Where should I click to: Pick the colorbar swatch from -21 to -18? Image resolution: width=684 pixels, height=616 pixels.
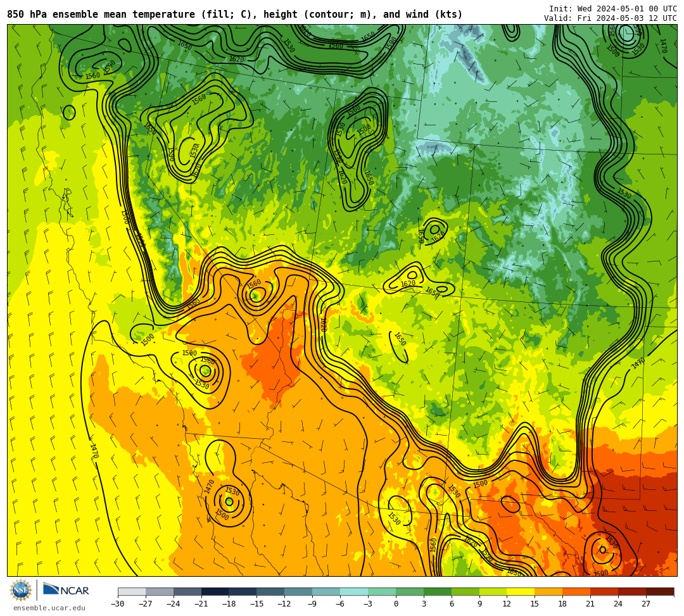[215, 591]
